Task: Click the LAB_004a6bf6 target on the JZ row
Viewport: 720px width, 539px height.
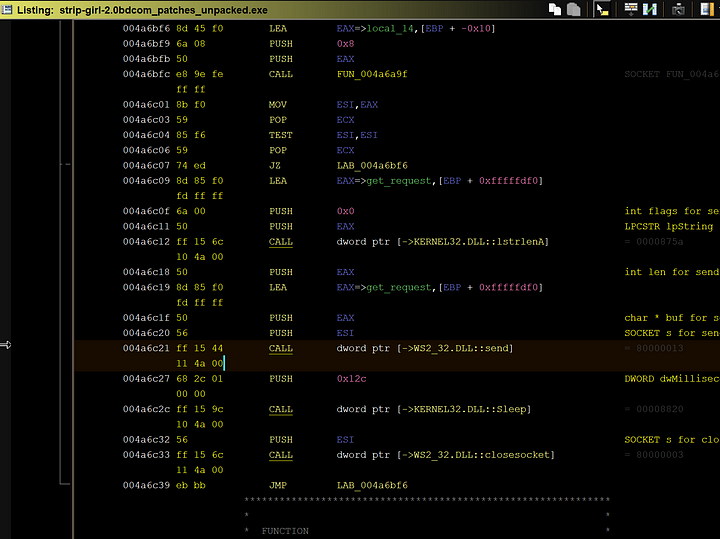Action: pos(372,165)
